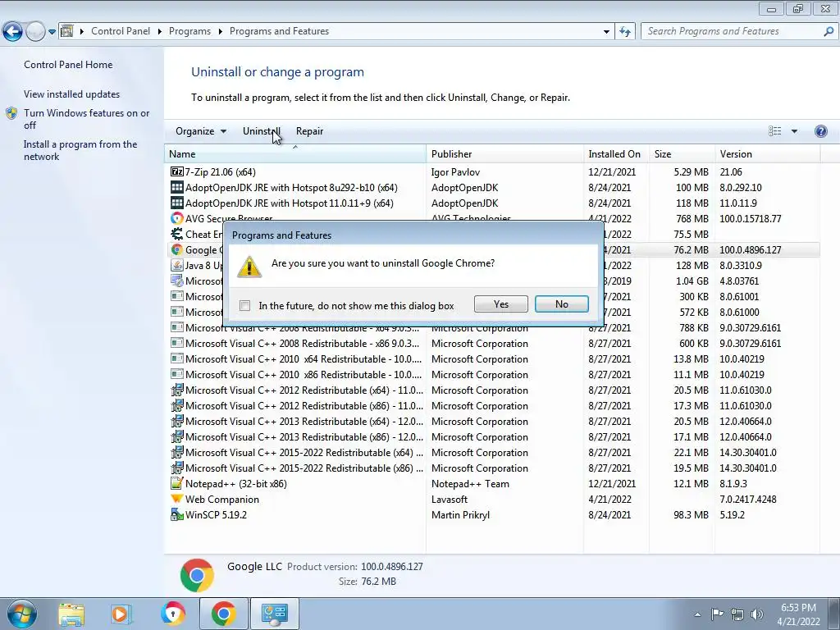Click Programs in the breadcrumb path
The image size is (840, 630).
click(x=189, y=32)
